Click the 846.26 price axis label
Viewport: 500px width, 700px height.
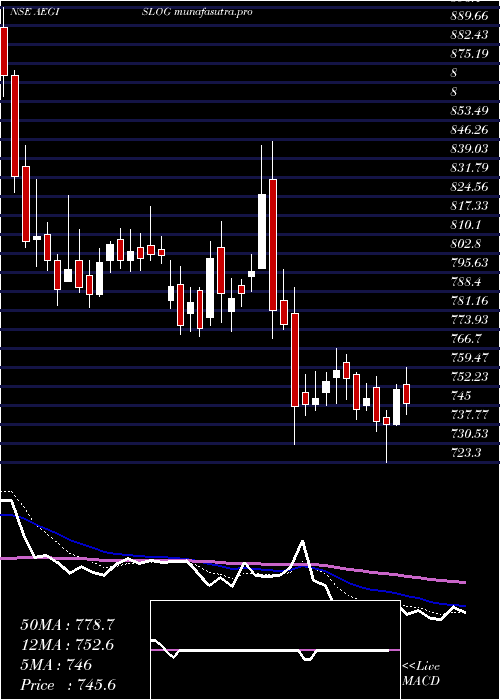tap(470, 130)
